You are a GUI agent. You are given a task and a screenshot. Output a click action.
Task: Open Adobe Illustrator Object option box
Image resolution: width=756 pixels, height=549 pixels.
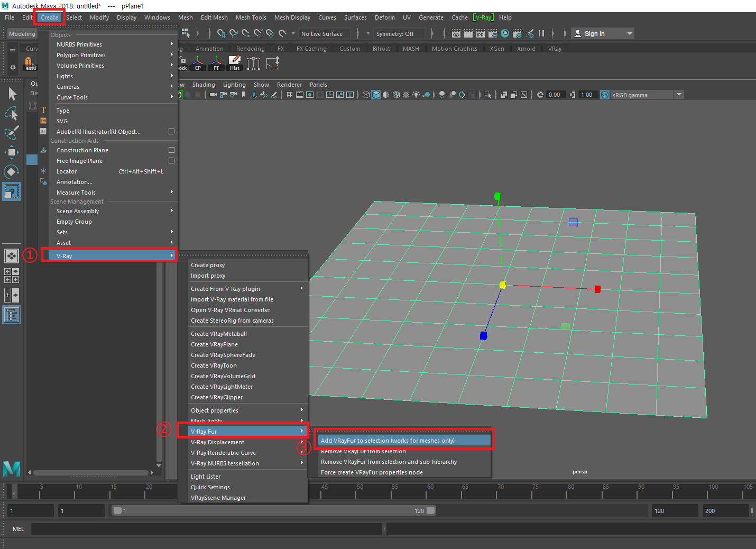171,131
